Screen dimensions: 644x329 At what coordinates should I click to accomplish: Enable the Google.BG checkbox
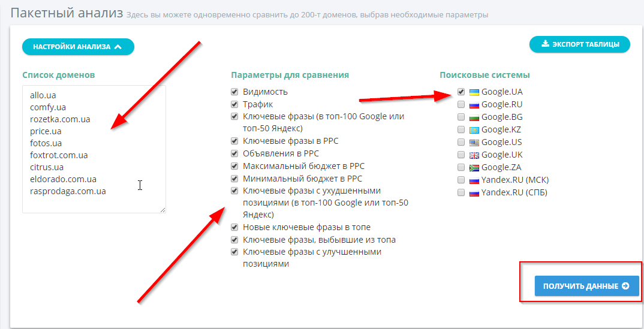tap(461, 117)
